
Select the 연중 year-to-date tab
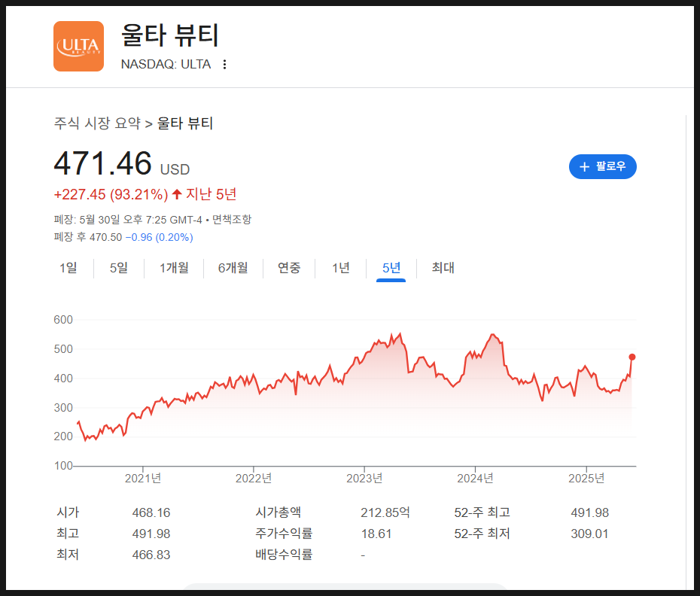point(289,268)
